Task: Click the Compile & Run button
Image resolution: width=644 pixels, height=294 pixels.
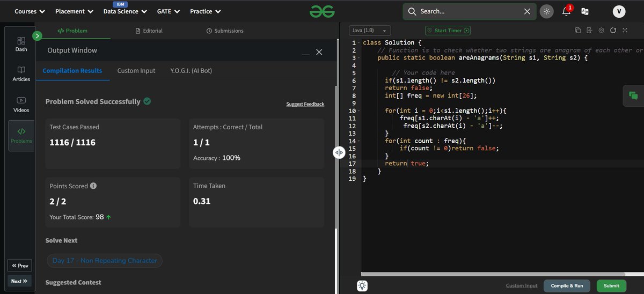Action: click(x=567, y=286)
